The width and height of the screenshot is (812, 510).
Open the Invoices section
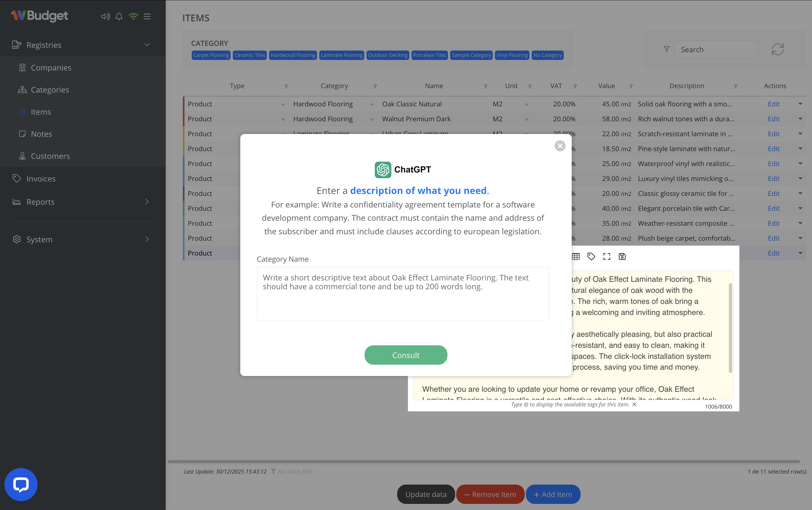(x=41, y=178)
